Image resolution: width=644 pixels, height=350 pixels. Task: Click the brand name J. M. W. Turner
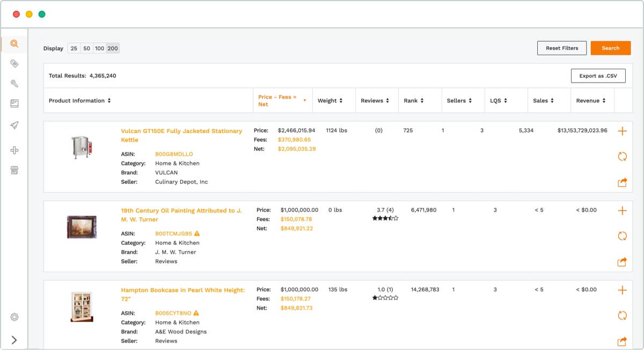pyautogui.click(x=175, y=252)
